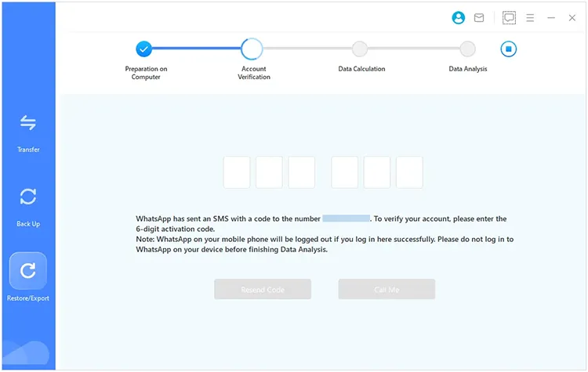This screenshot has width=588, height=372.
Task: Click the 'Data Analysis' step label
Action: point(468,69)
